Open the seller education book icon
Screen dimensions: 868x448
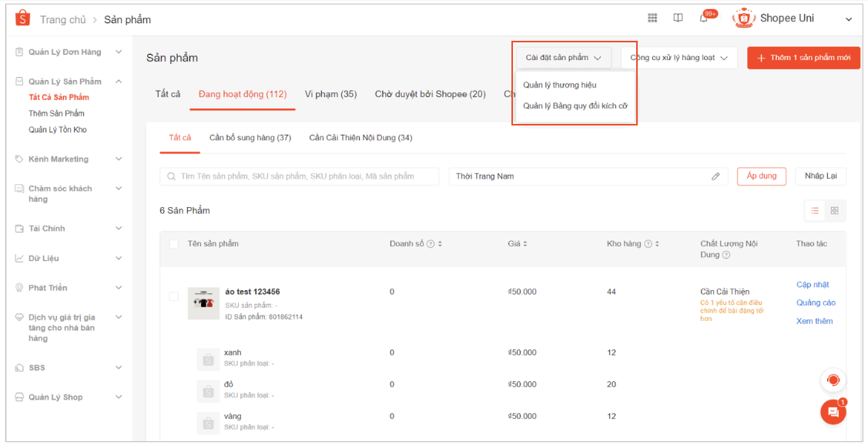pos(678,18)
